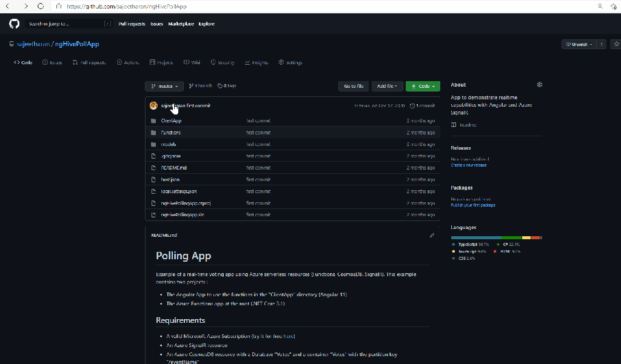Click the Go to file button
This screenshot has height=364, width=621.
354,86
